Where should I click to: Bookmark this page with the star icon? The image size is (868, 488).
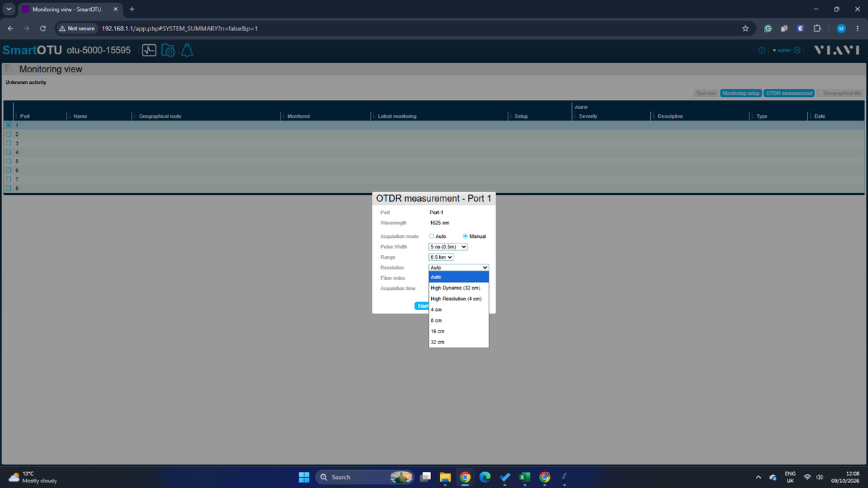[745, 28]
